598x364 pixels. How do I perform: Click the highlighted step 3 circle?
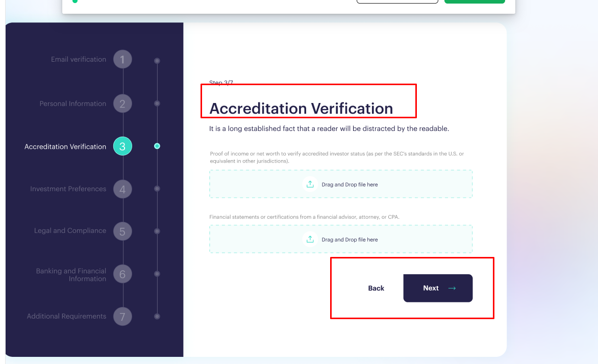click(x=122, y=146)
